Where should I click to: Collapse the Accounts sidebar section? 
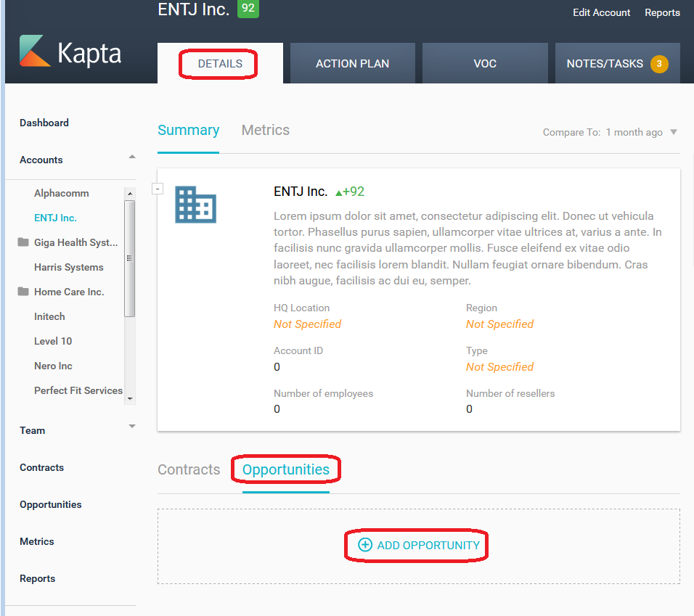pyautogui.click(x=132, y=157)
